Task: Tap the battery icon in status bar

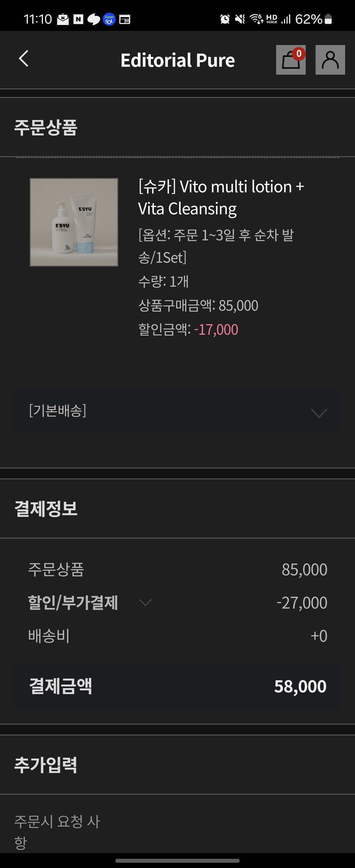Action: point(328,19)
